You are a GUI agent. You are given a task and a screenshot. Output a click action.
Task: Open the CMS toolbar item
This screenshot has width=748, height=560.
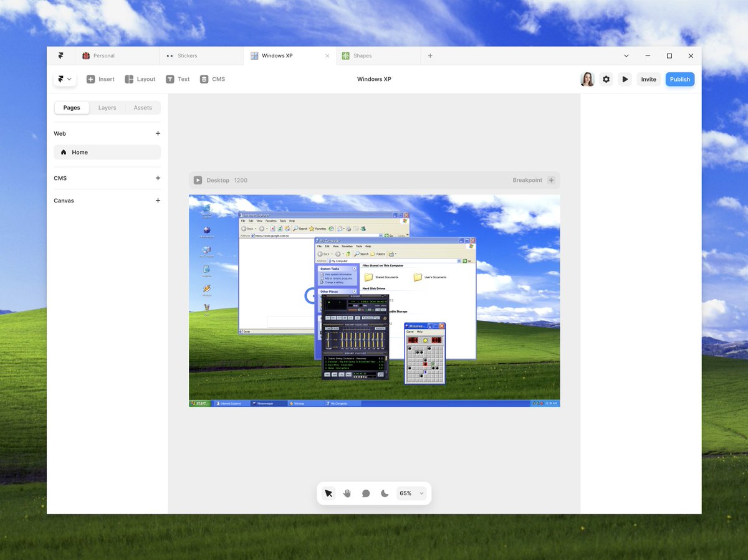click(x=213, y=79)
